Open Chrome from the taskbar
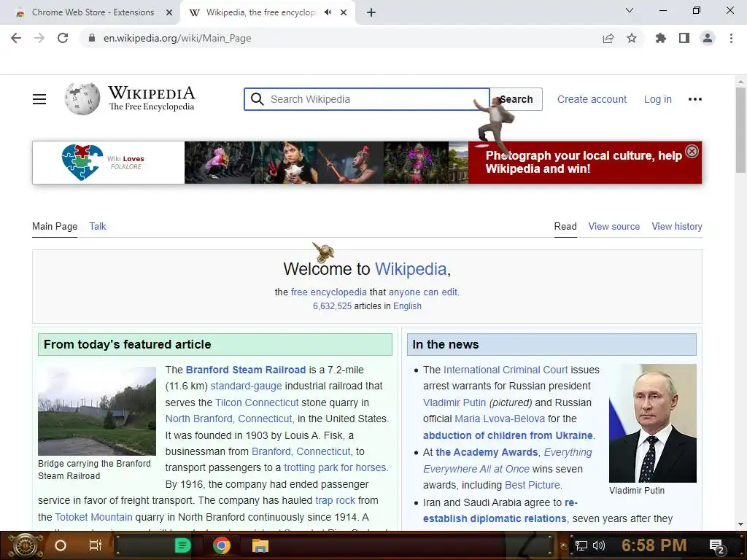 click(222, 545)
